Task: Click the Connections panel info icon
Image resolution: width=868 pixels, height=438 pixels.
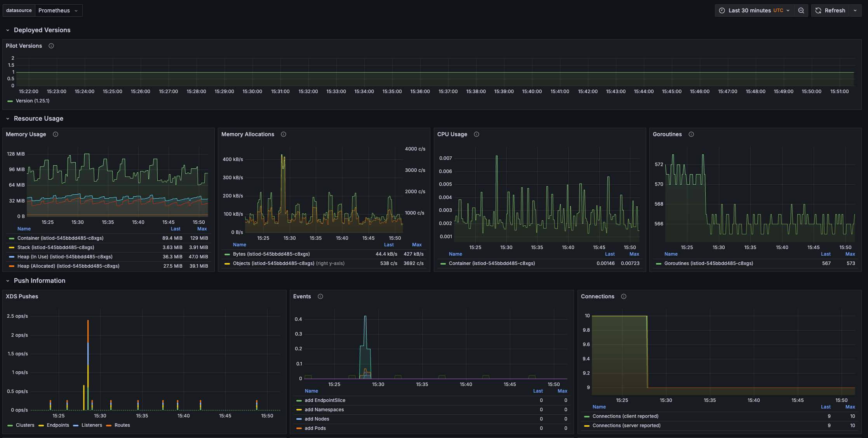Action: pyautogui.click(x=624, y=296)
